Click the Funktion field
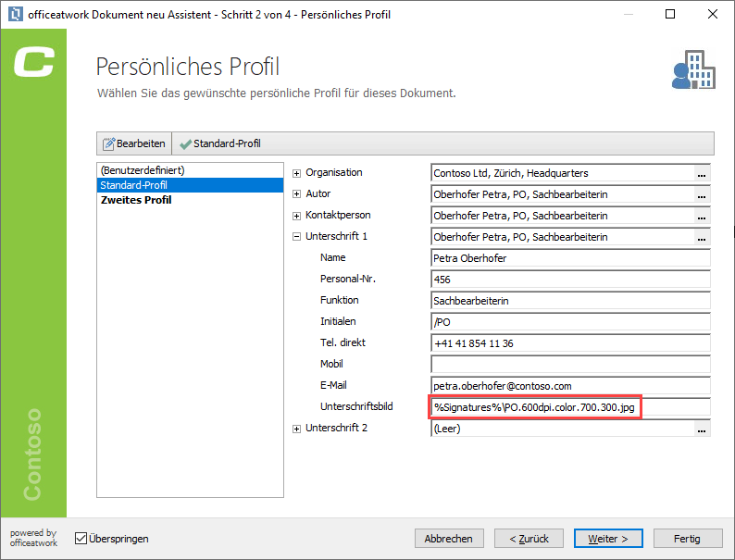 click(570, 301)
